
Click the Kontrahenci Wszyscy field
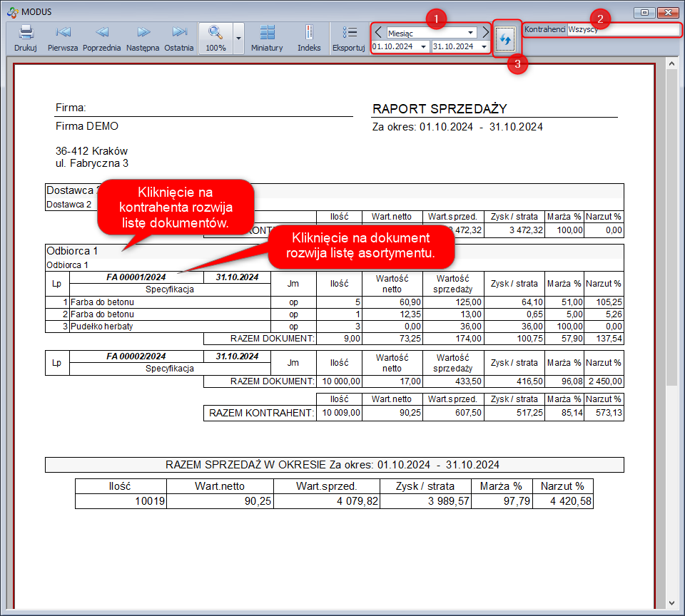tap(623, 30)
